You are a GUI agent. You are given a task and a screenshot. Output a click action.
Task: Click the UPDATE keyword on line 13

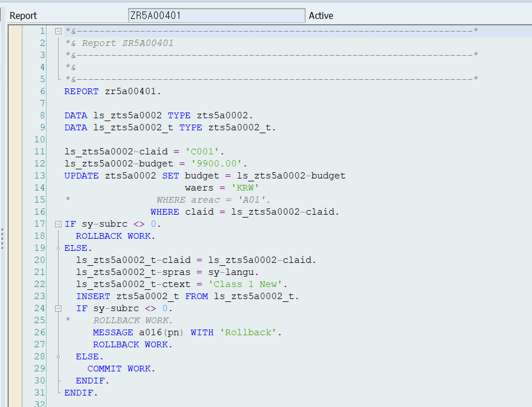tap(82, 176)
